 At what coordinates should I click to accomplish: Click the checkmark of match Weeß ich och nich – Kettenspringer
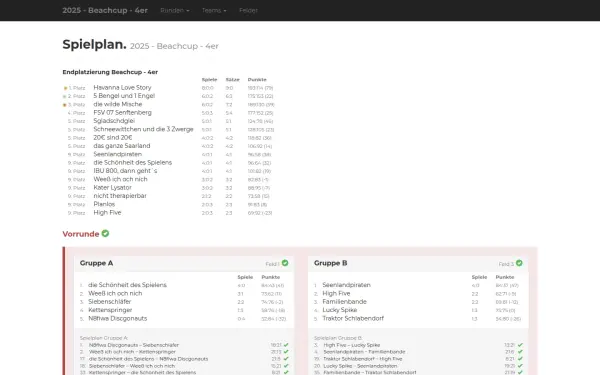pyautogui.click(x=286, y=352)
